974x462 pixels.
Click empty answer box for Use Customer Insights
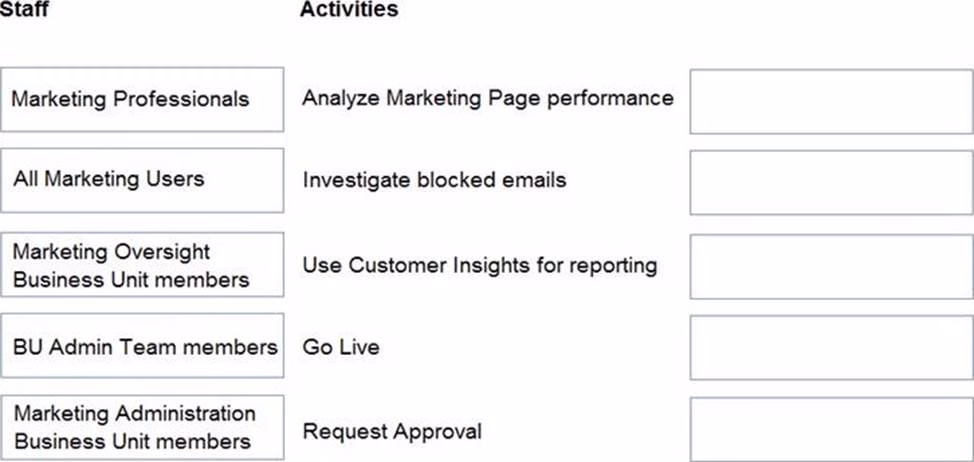click(831, 267)
